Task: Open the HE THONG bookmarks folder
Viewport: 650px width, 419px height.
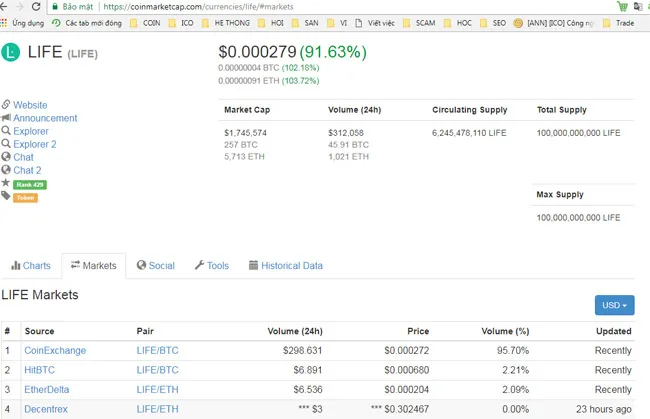Action: [226, 23]
